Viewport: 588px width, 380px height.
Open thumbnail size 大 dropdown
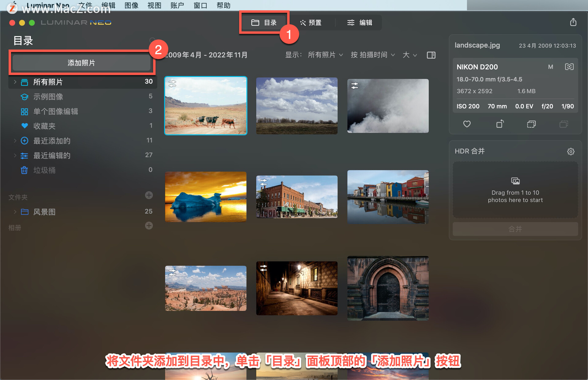(x=410, y=55)
